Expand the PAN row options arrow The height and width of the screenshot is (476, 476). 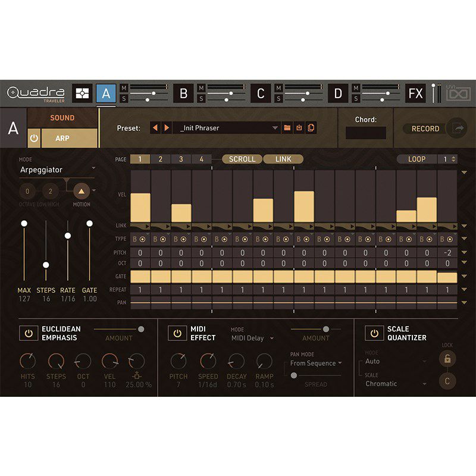coord(464,302)
